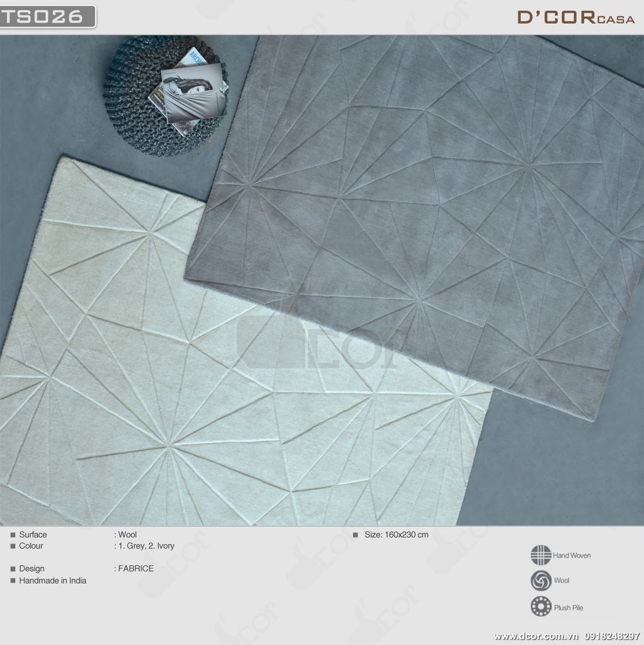Click the 'Wool' label beside swirl icon

pyautogui.click(x=562, y=580)
